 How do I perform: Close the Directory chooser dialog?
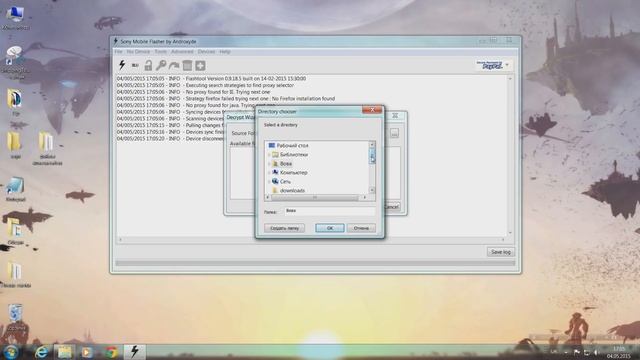pyautogui.click(x=372, y=110)
